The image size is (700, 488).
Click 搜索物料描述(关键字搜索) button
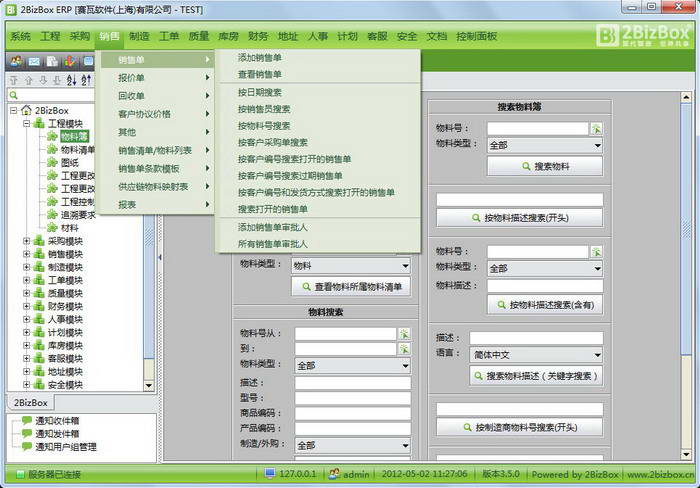coord(536,376)
